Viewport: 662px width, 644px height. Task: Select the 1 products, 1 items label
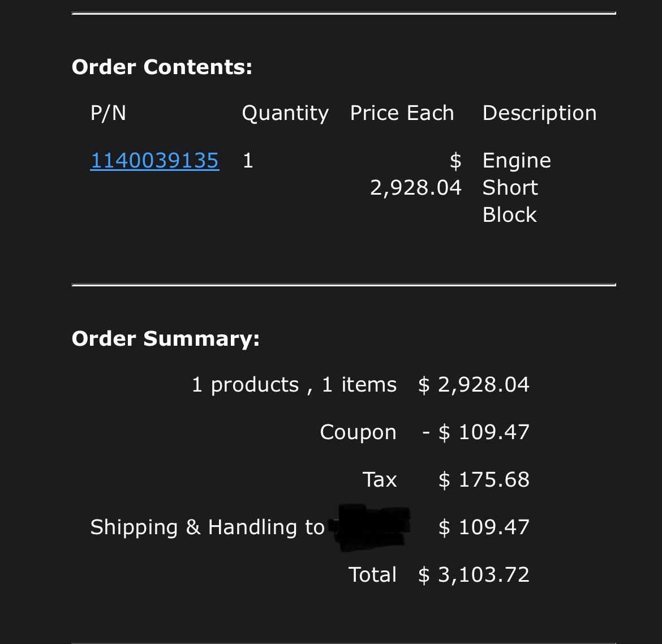click(x=294, y=385)
